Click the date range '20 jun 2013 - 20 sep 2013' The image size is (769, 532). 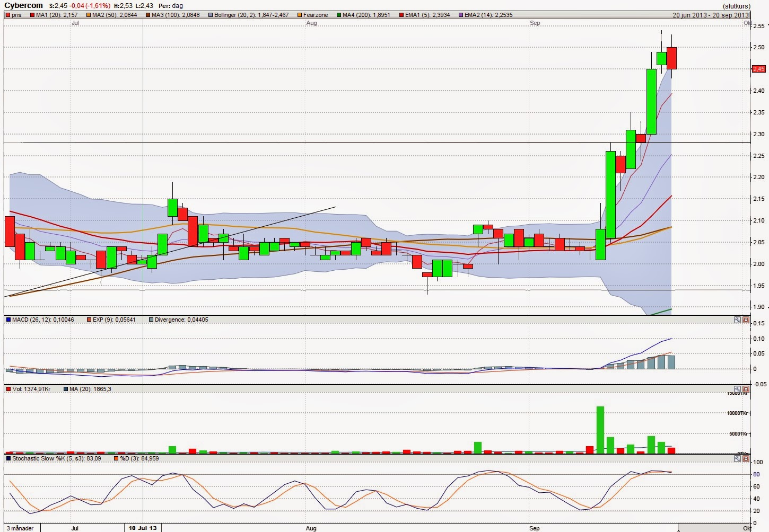tap(711, 15)
